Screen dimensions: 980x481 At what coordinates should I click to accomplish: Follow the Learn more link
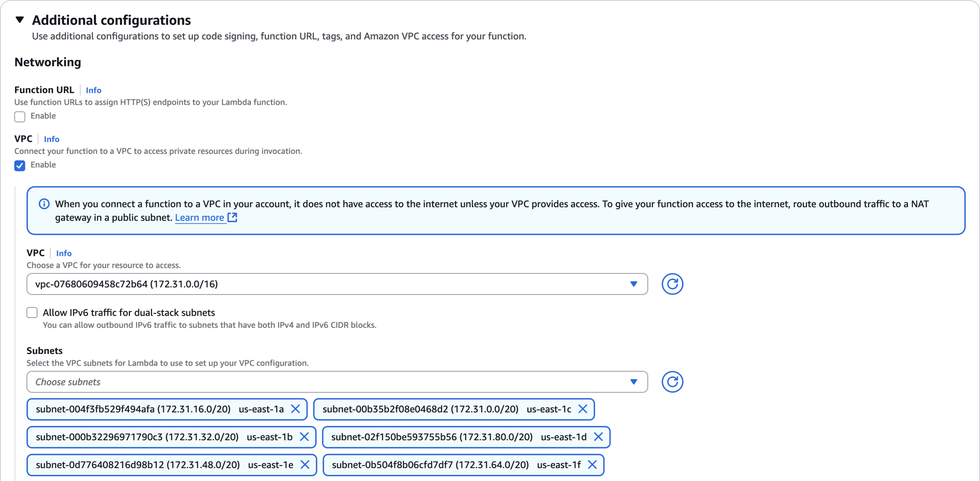tap(199, 218)
